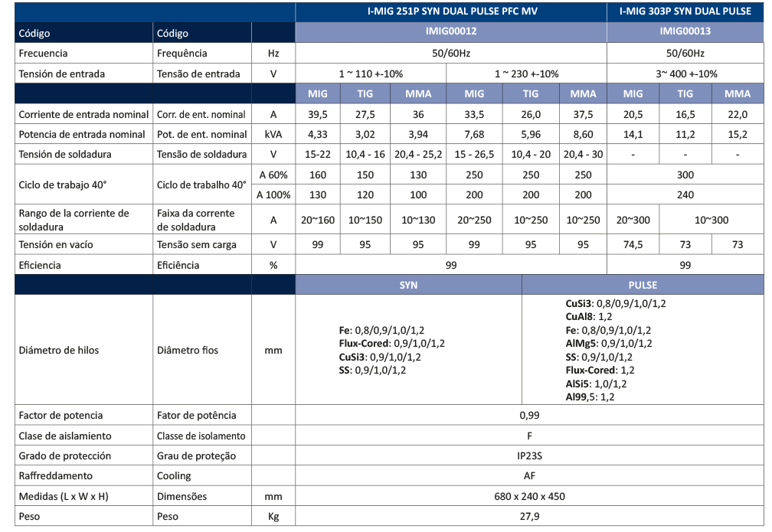Select the '10,4 - 16' welding voltage cell
The image size is (772, 532).
click(x=365, y=155)
